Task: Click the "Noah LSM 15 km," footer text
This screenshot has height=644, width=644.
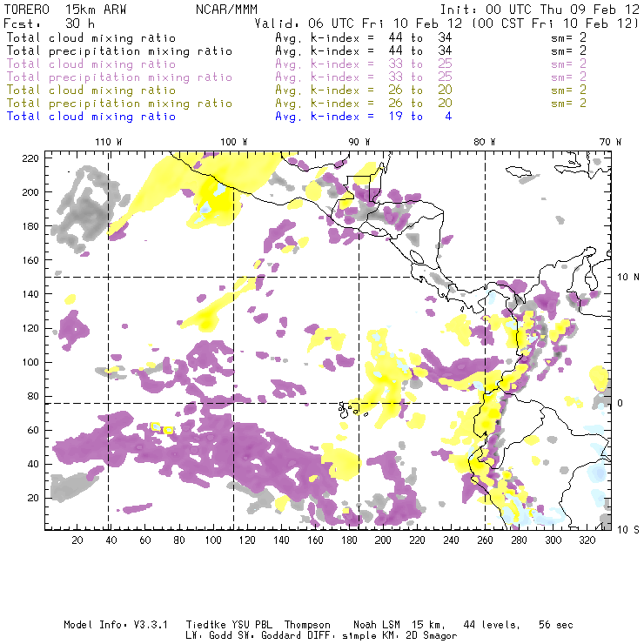Action: 399,625
